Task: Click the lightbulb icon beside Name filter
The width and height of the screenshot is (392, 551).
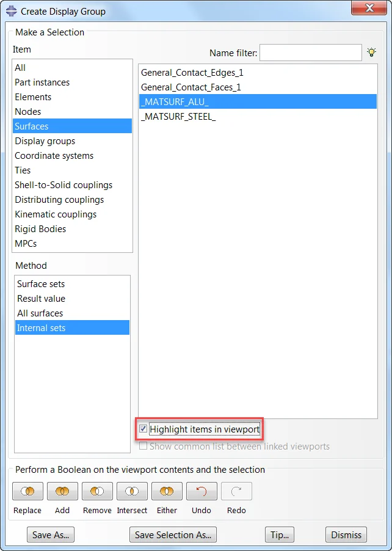Action: coord(371,53)
